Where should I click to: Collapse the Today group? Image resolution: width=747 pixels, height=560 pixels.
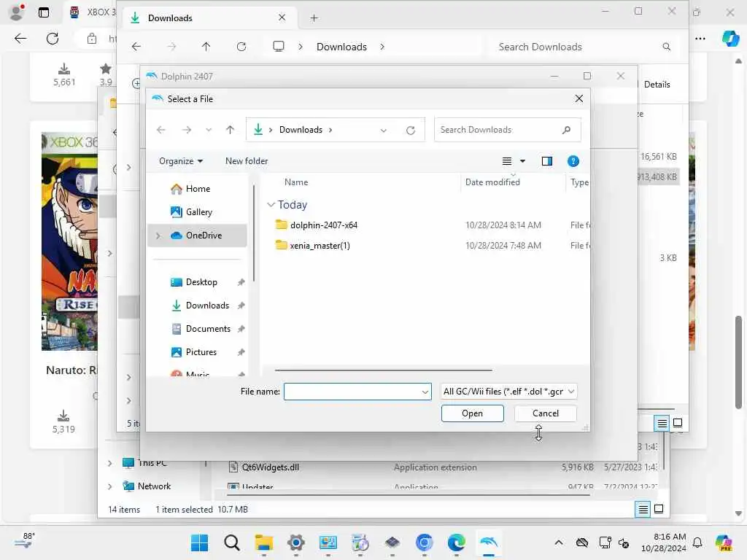pyautogui.click(x=271, y=205)
